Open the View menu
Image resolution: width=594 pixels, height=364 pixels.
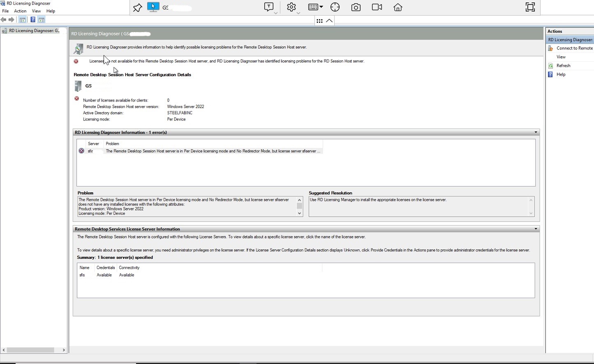[x=36, y=11]
